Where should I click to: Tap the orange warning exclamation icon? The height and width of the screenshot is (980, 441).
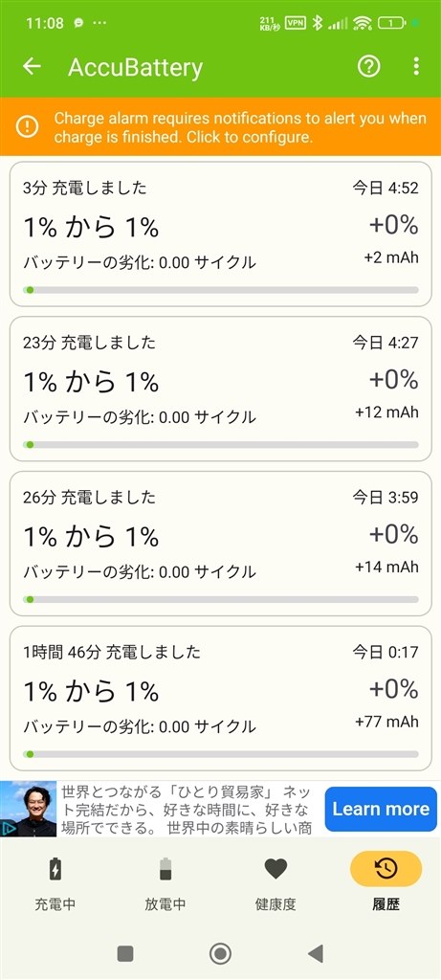[28, 127]
